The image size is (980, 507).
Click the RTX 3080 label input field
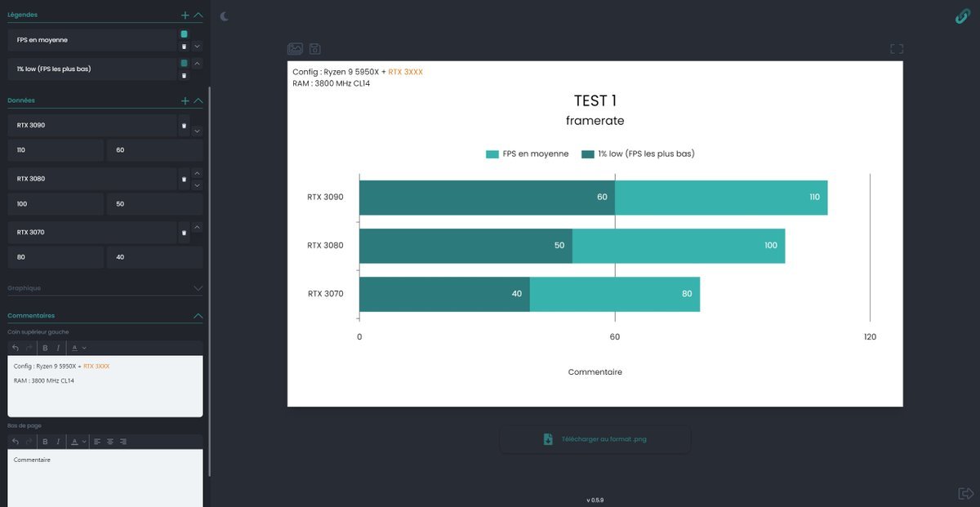91,179
